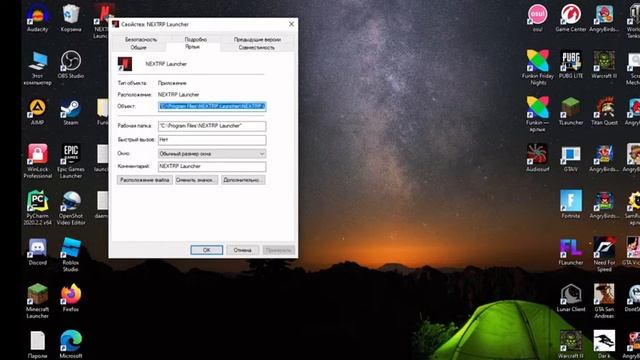640x360 pixels.
Task: Select the Funkin Friday Nights shortcut
Action: point(538,68)
